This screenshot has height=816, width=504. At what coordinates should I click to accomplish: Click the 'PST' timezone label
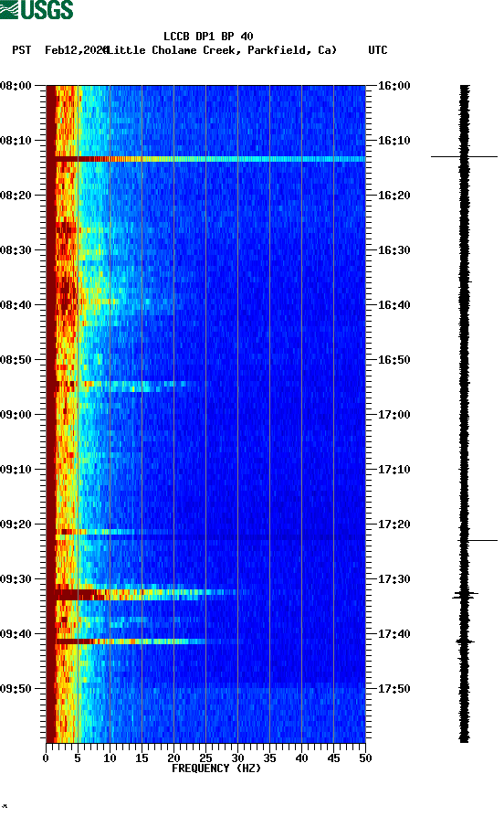[x=21, y=50]
